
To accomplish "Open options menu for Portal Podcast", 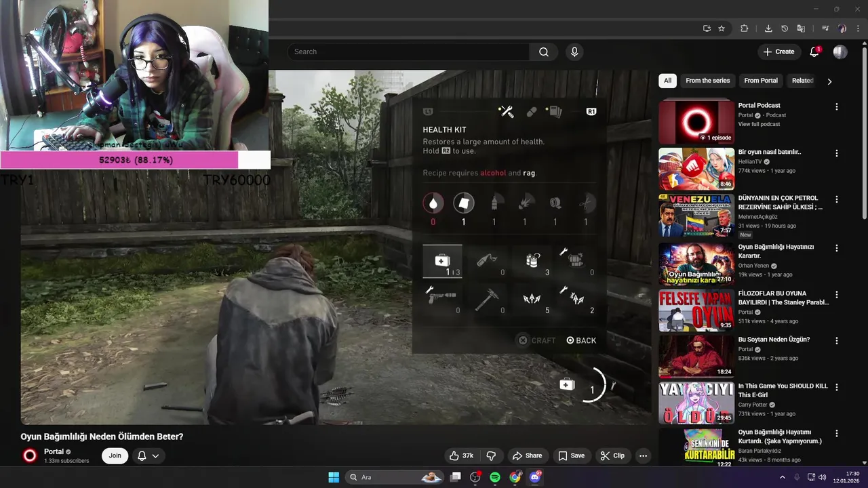I will pyautogui.click(x=836, y=107).
